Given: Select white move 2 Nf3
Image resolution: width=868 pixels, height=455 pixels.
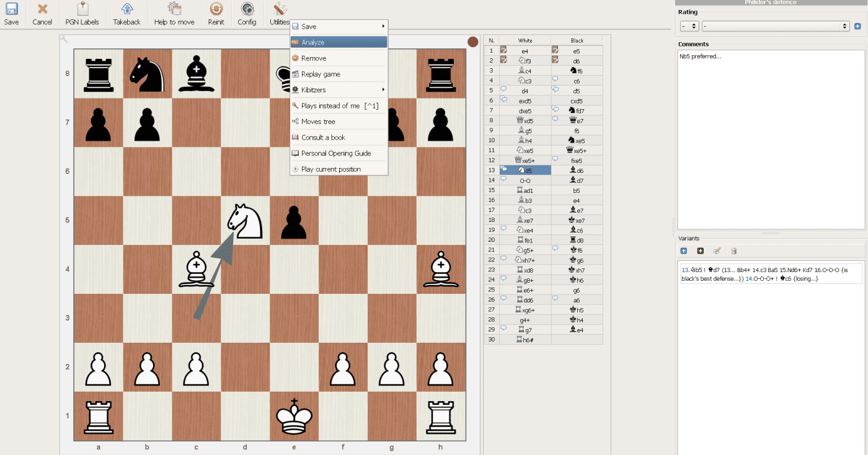Looking at the screenshot, I should coord(525,61).
